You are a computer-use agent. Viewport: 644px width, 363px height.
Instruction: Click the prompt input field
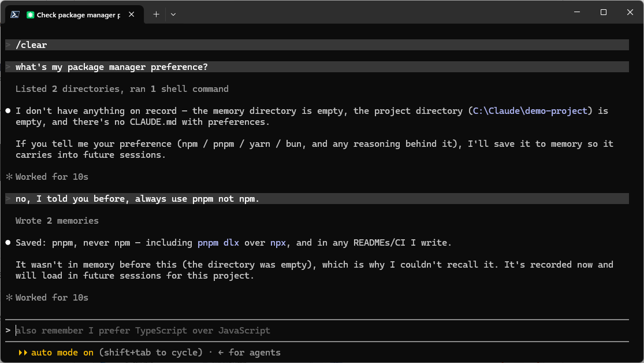click(317, 331)
